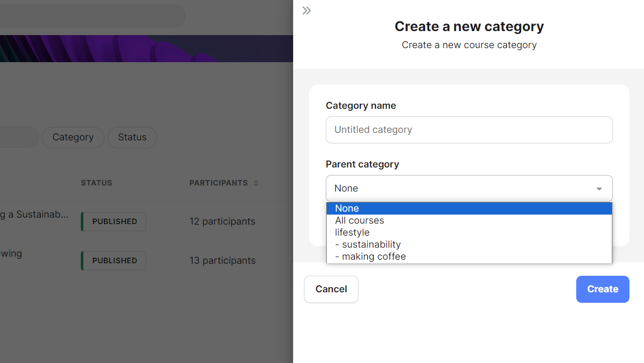Click PUBLISHED badge in the 12 participants row
644x363 pixels.
pyautogui.click(x=114, y=222)
